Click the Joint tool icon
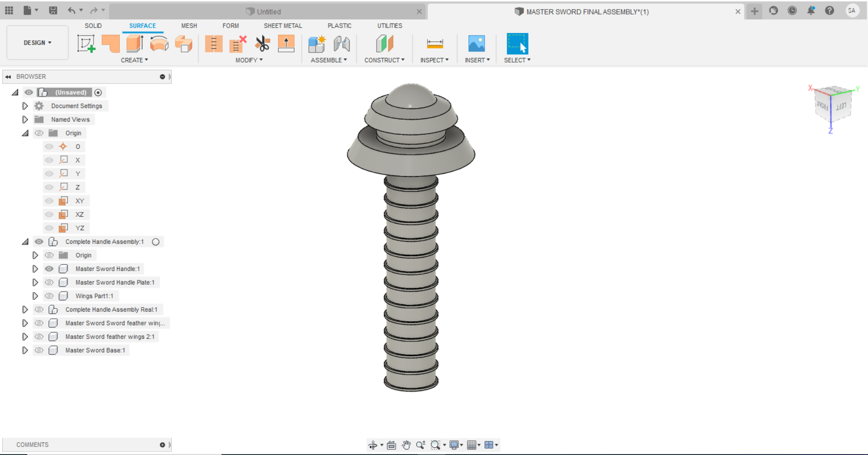The width and height of the screenshot is (868, 455). (342, 44)
